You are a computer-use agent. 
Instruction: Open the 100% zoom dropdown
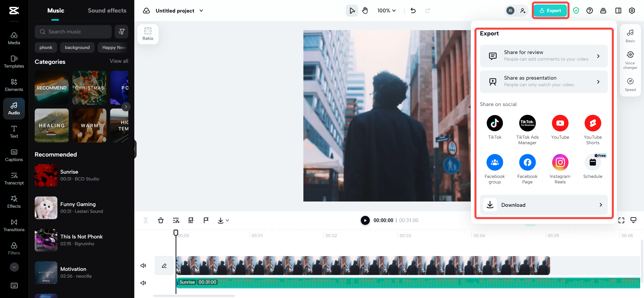pos(386,11)
